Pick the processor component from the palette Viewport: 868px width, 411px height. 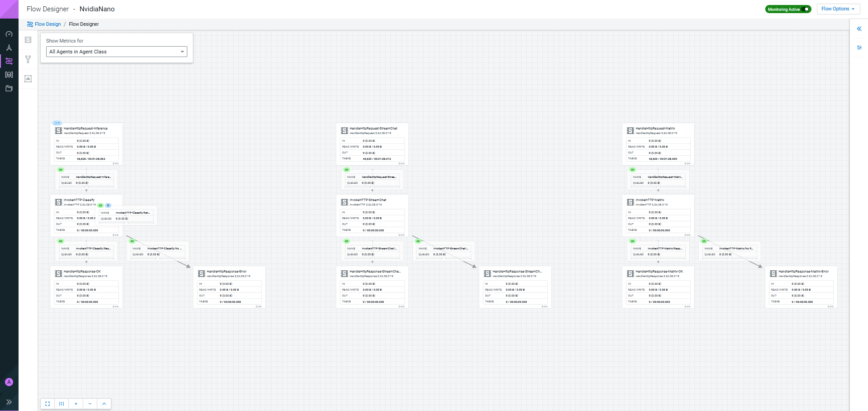(28, 40)
